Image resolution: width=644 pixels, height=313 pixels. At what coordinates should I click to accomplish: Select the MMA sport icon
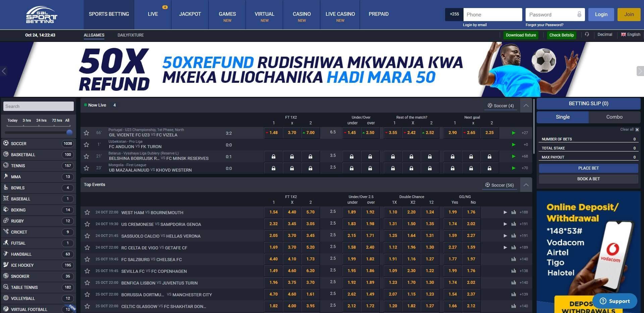pyautogui.click(x=6, y=177)
